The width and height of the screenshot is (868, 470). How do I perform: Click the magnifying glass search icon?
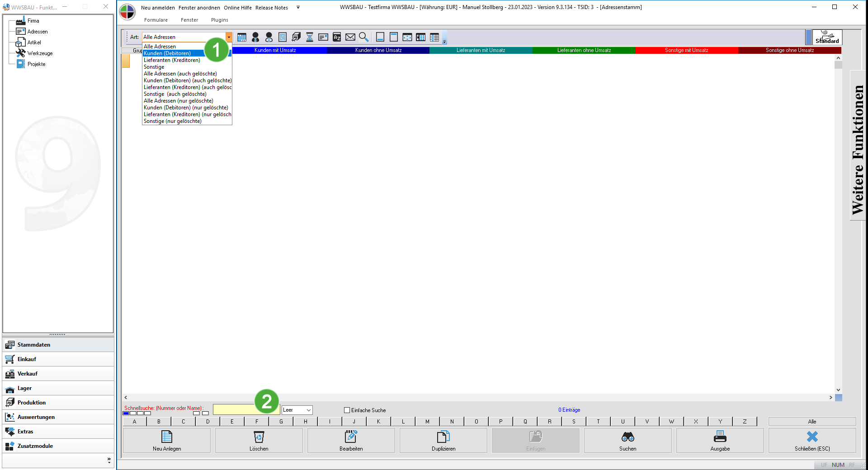[x=364, y=37]
